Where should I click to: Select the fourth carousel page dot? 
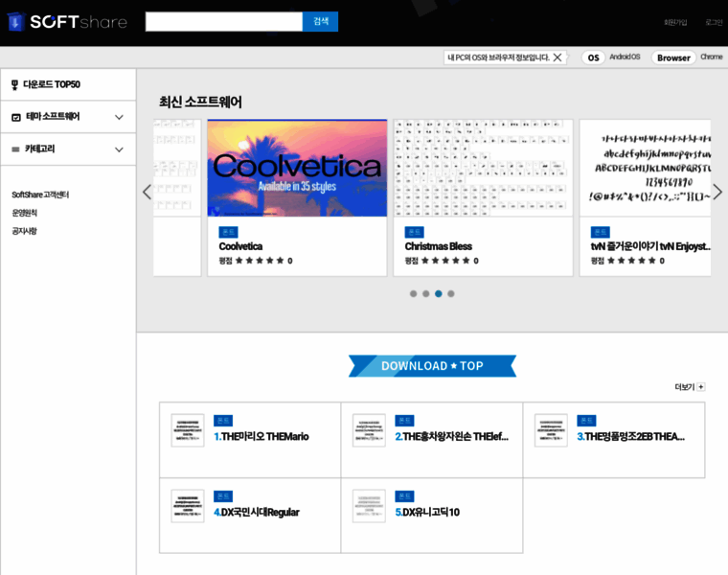(x=451, y=293)
